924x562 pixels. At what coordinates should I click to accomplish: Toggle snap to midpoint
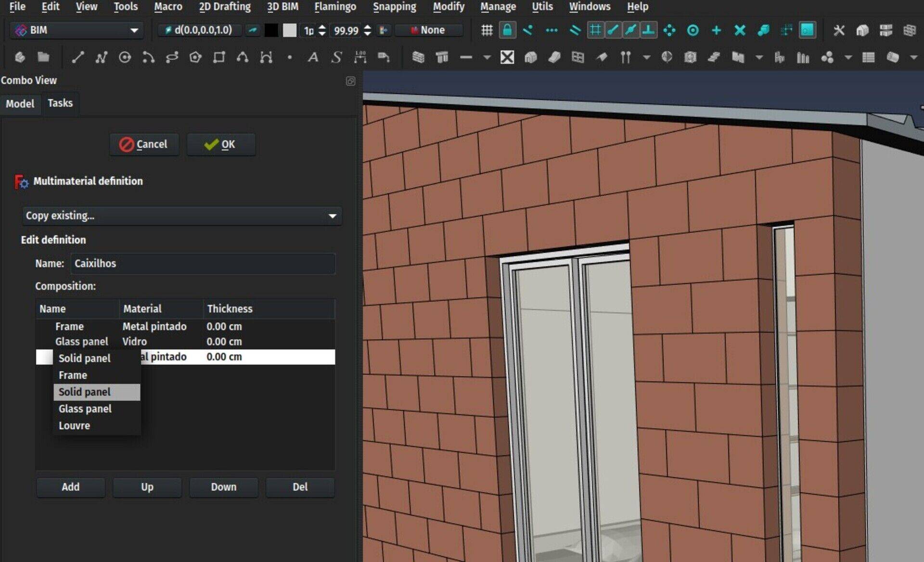630,30
